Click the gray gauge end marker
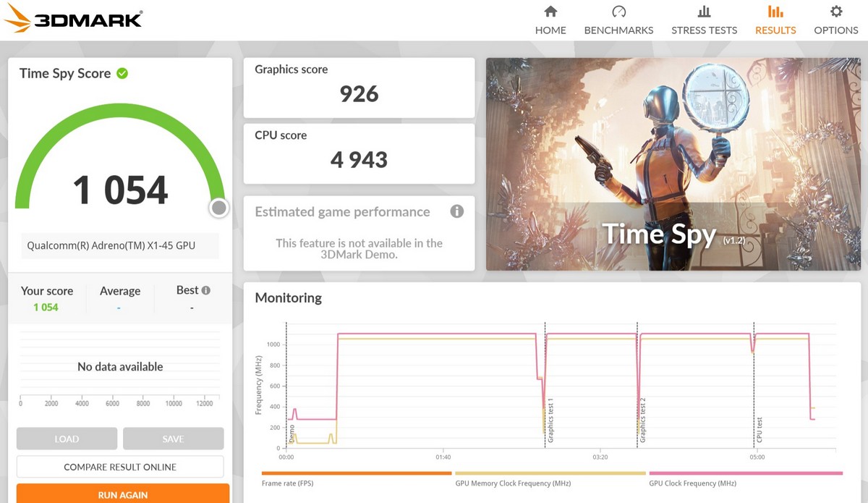The height and width of the screenshot is (503, 868). pyautogui.click(x=219, y=208)
